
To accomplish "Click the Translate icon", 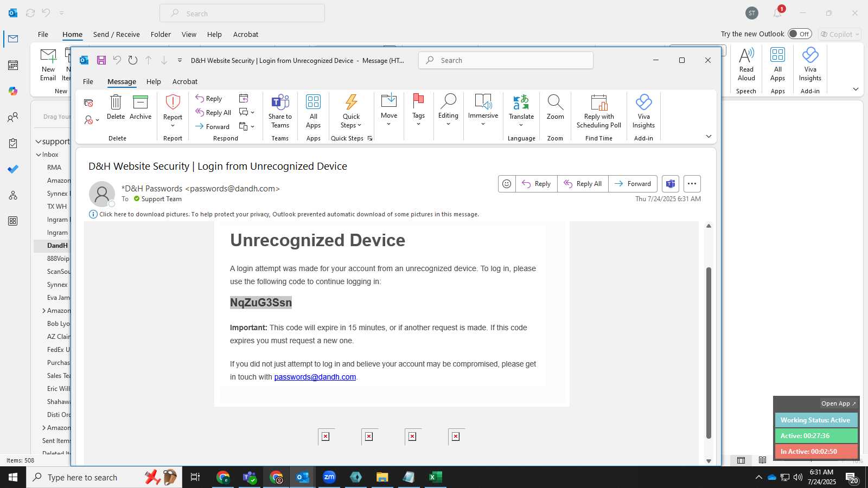I will [x=521, y=110].
